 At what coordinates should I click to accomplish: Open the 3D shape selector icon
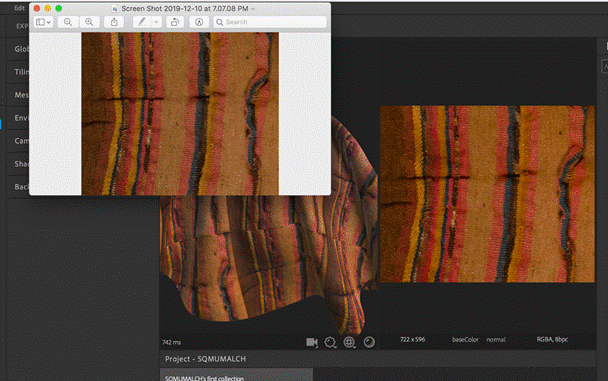click(x=330, y=342)
